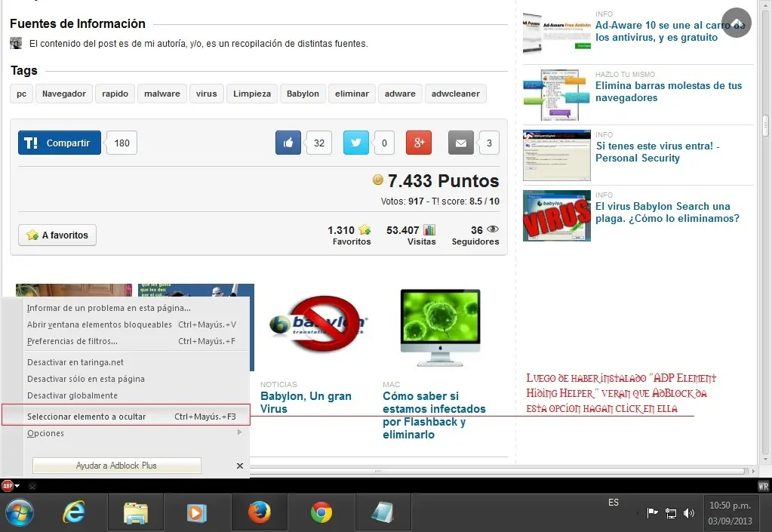This screenshot has height=532, width=772.
Task: Click the 36 Seguidores eye icon
Action: pos(492,229)
